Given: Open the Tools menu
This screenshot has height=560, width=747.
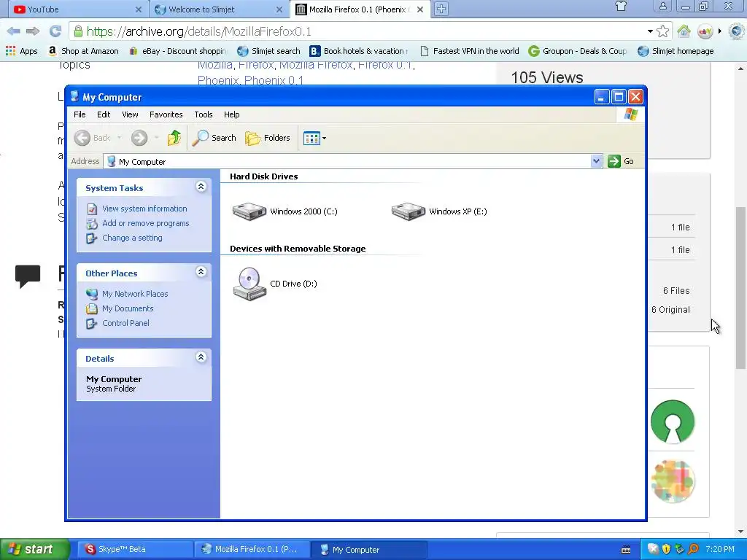Looking at the screenshot, I should [x=204, y=114].
